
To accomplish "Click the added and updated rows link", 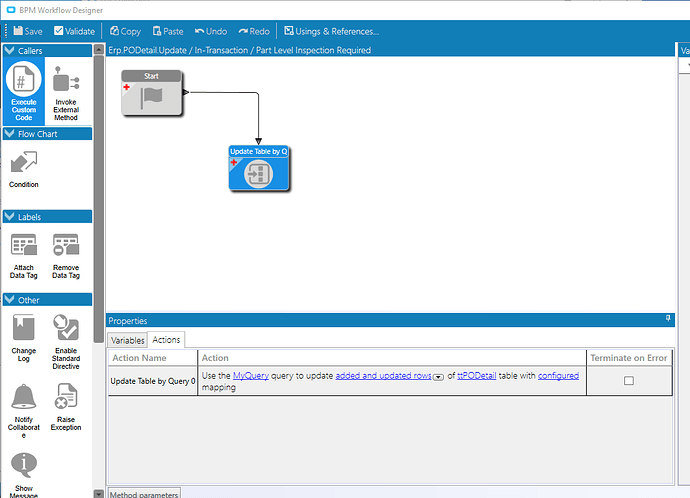I will (383, 376).
